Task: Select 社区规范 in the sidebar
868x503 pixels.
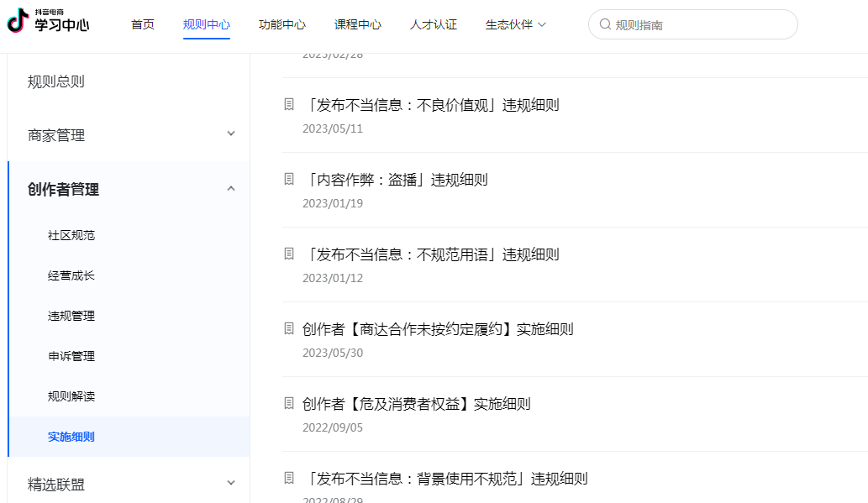Action: point(71,235)
